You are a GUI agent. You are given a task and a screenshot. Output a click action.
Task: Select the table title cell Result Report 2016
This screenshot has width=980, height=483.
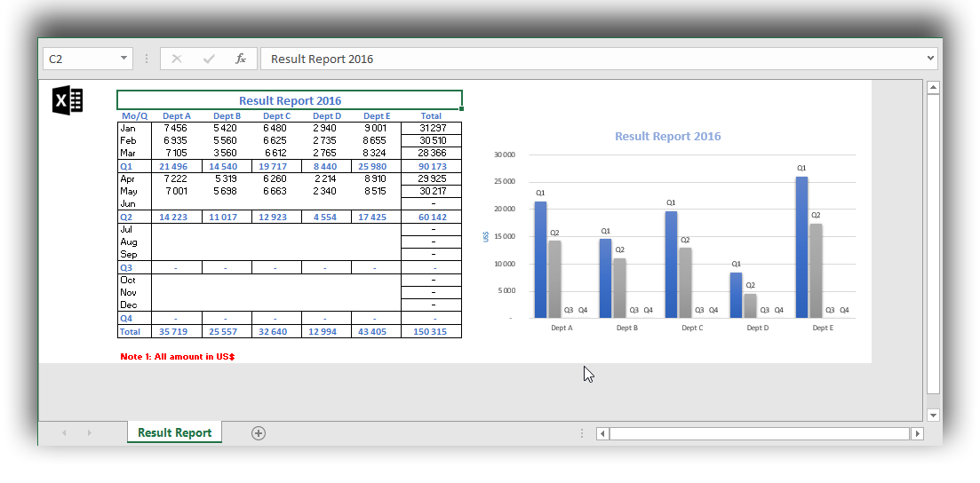[290, 100]
